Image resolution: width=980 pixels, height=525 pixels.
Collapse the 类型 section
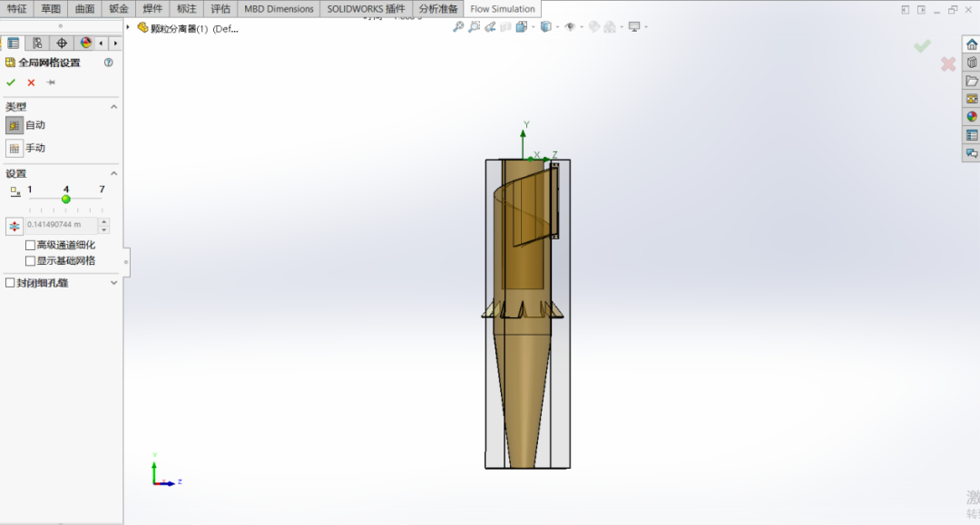tap(113, 107)
